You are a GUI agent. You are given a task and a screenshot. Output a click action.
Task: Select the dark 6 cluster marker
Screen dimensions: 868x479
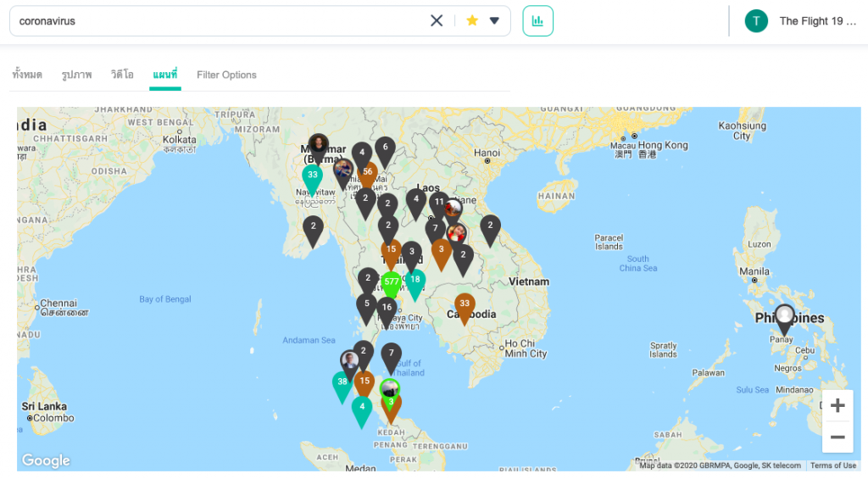[x=386, y=151]
